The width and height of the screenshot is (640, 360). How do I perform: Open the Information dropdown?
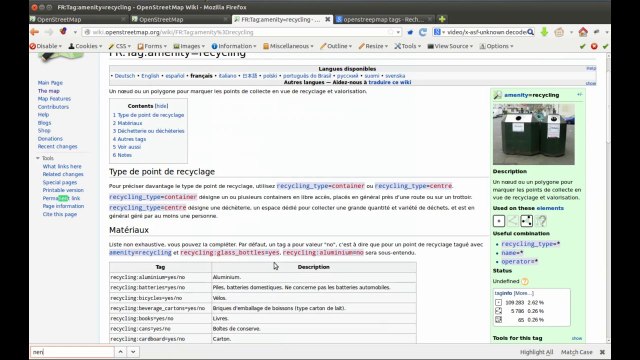pos(233,46)
